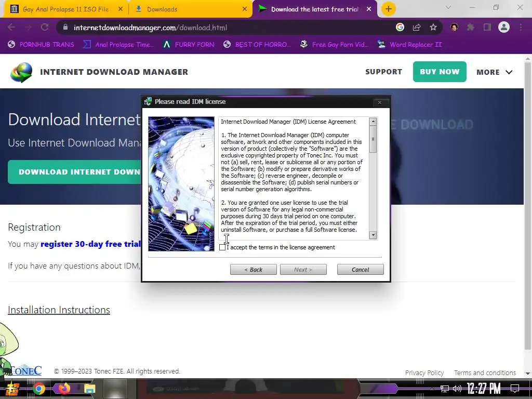The image size is (532, 399).
Task: Switch to the first browser tab with the ISO file
Action: pyautogui.click(x=66, y=9)
